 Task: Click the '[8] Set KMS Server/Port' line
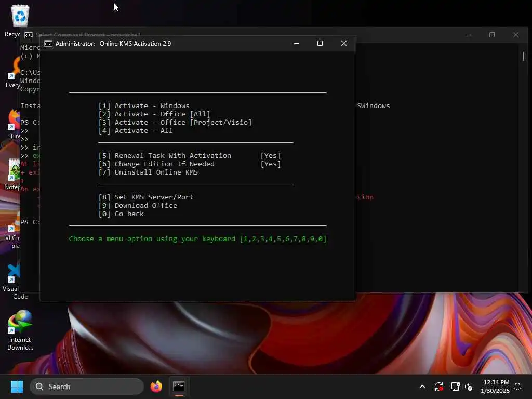click(146, 197)
